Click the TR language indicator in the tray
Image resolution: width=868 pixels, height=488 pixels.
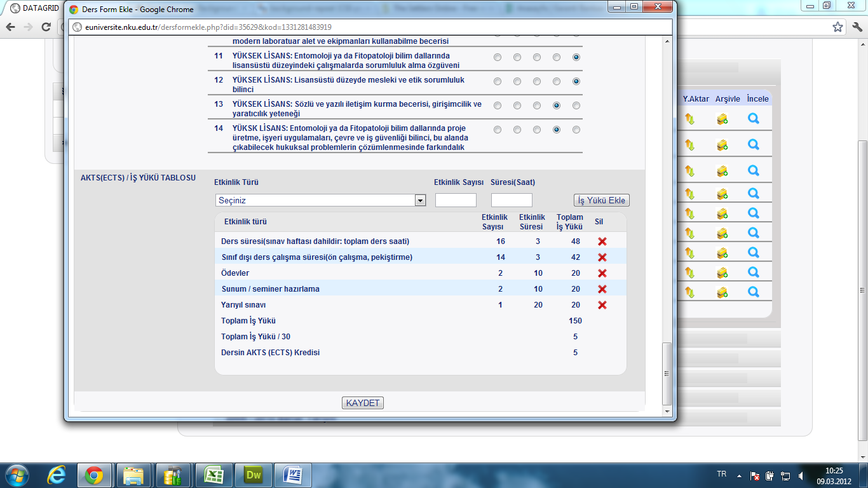(x=722, y=474)
